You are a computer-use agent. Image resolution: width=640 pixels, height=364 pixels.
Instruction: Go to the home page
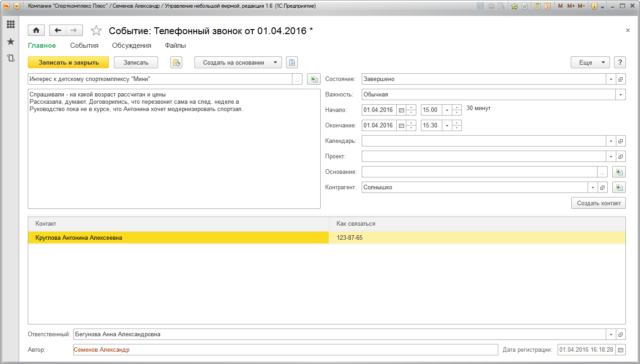tap(36, 30)
